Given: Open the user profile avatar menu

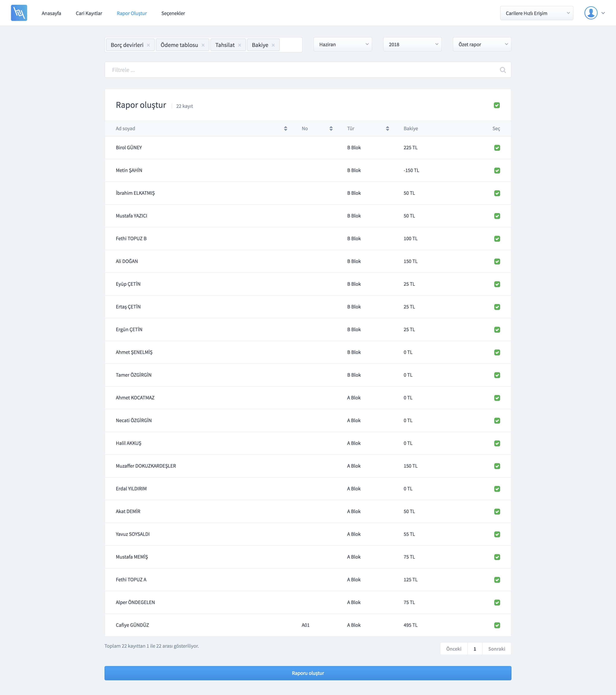Looking at the screenshot, I should pos(591,13).
